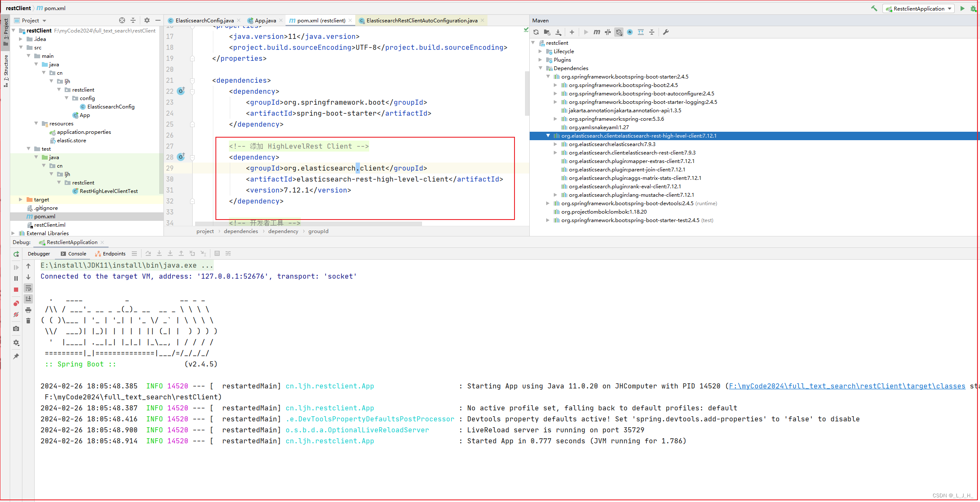Expand the target folder
980x502 pixels.
[21, 200]
